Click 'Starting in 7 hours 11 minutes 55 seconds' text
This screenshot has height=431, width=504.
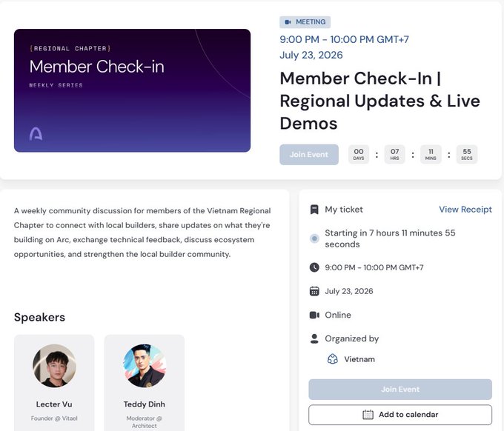click(390, 238)
